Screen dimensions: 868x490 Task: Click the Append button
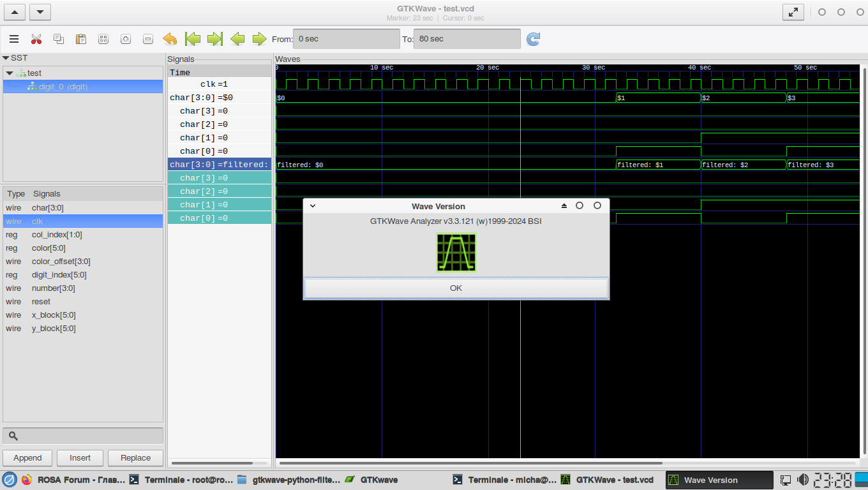[x=27, y=457]
